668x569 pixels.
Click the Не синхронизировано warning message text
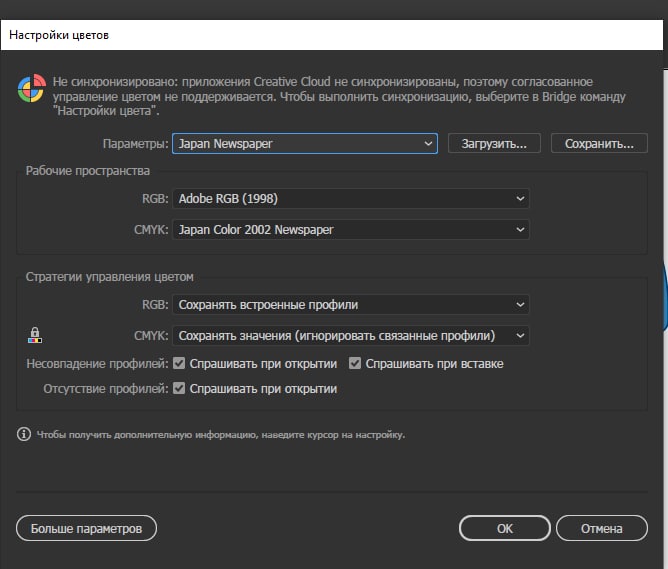click(x=339, y=96)
